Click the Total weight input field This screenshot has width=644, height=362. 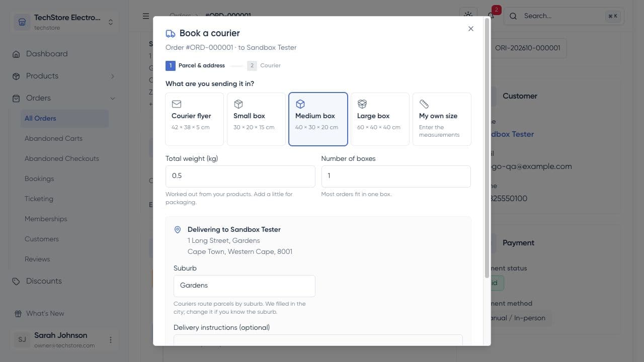point(240,176)
